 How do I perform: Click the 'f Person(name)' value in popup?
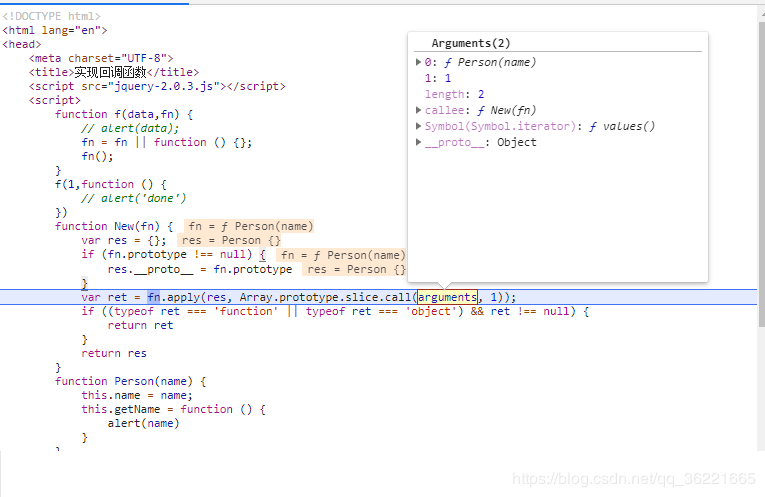tap(490, 62)
